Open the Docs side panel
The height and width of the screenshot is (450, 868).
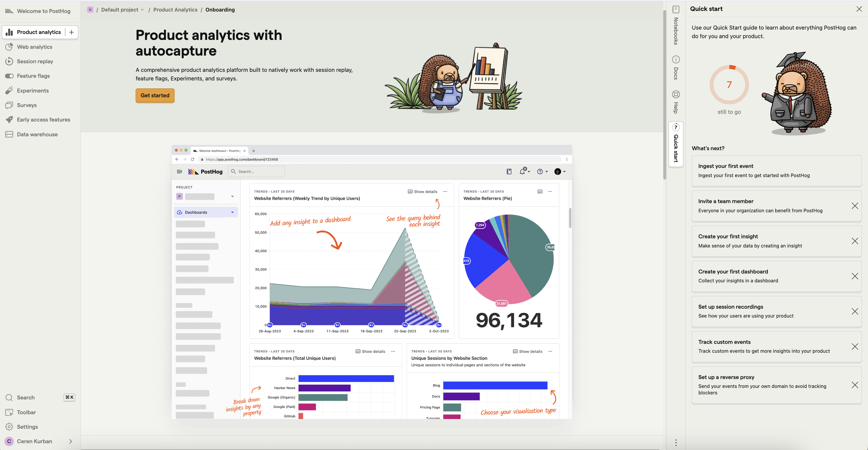coord(676,68)
